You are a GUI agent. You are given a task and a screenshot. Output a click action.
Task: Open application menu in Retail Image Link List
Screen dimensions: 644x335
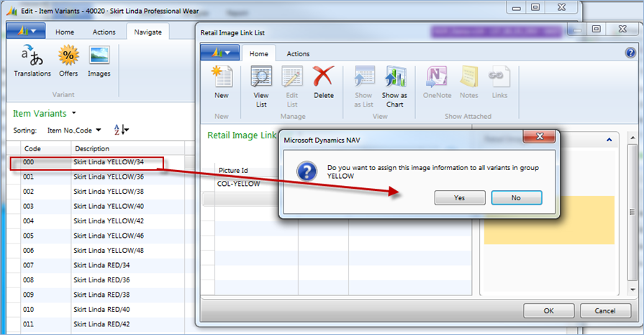(x=219, y=53)
